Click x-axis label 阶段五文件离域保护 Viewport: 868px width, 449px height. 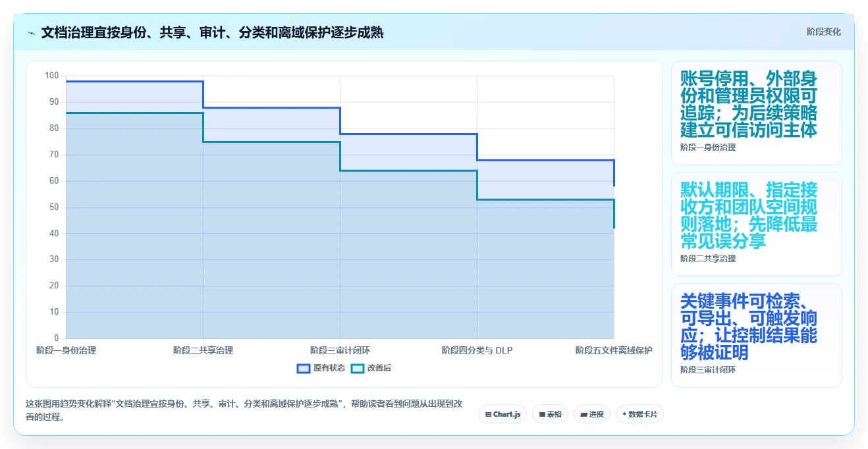614,350
